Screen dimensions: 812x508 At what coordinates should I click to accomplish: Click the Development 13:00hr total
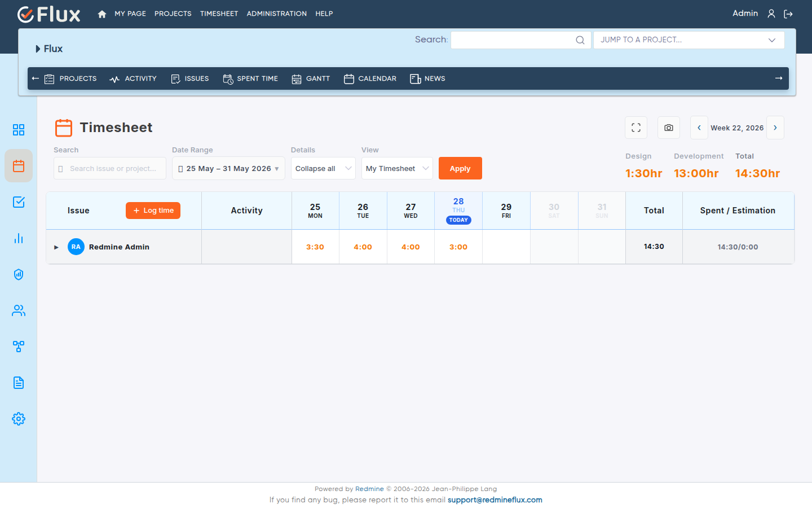[x=696, y=173]
